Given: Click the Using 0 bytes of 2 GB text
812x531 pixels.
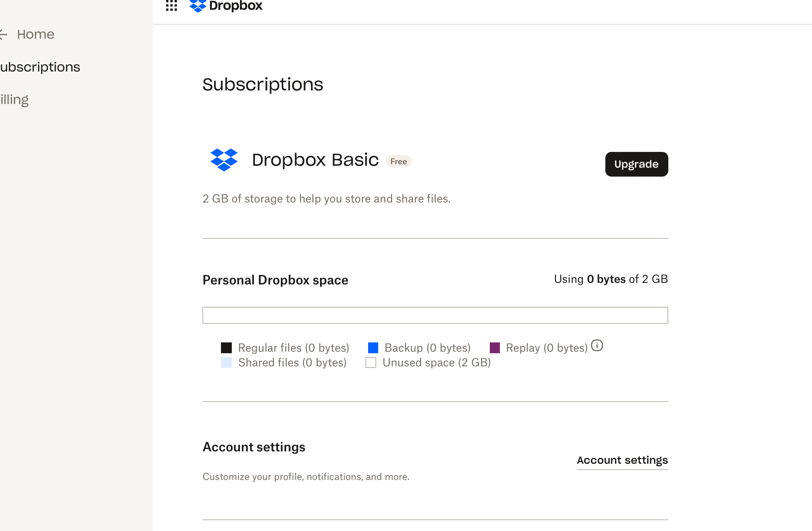Looking at the screenshot, I should (611, 279).
